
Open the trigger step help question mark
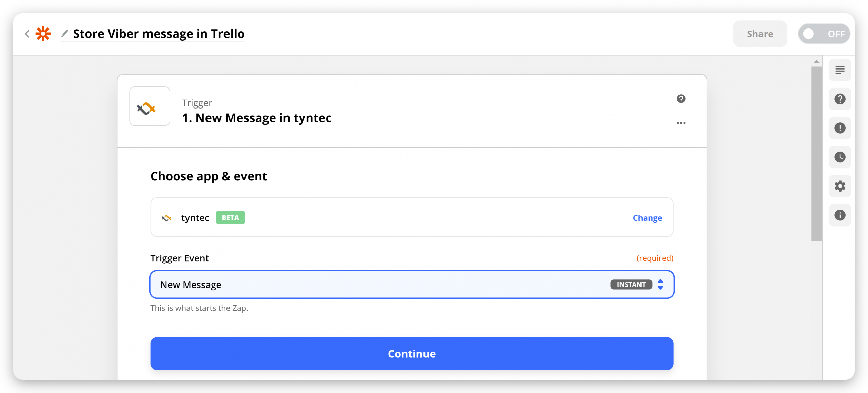click(x=681, y=99)
